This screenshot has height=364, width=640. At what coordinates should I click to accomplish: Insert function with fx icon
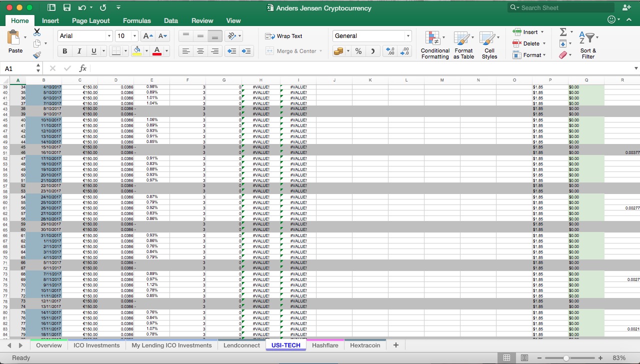[83, 68]
